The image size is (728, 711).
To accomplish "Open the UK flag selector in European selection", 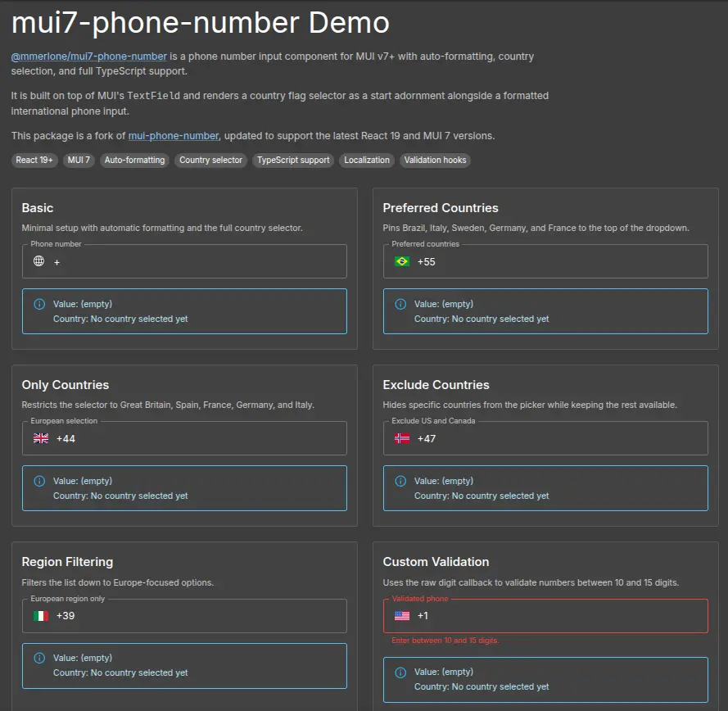I will click(41, 438).
